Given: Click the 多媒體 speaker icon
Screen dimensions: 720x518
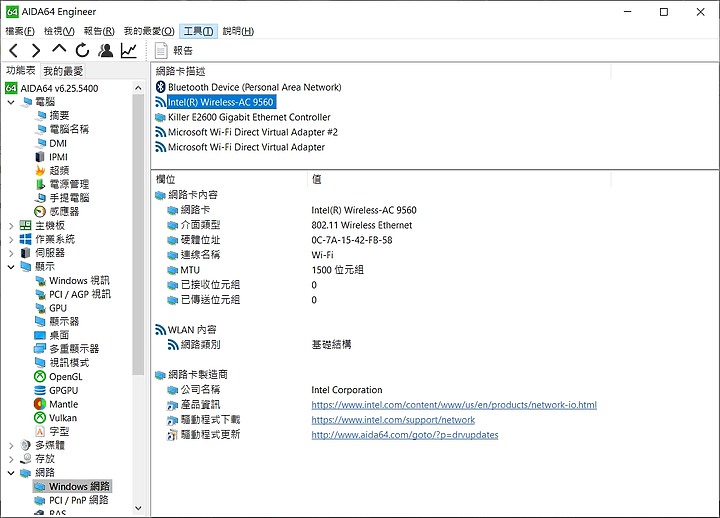Looking at the screenshot, I should [26, 445].
